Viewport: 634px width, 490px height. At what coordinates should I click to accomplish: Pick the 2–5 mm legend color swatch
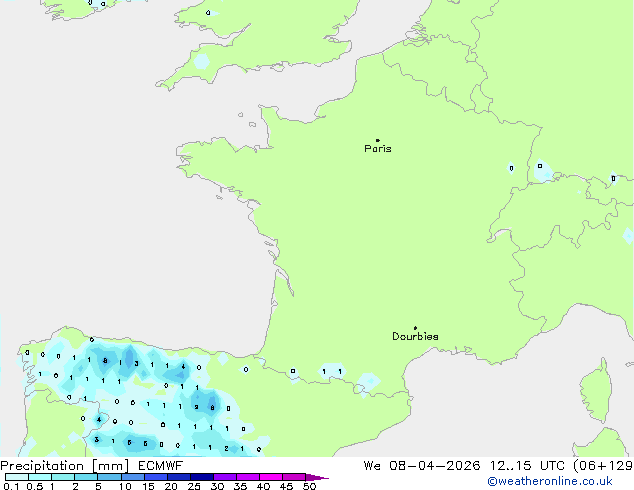click(x=86, y=477)
